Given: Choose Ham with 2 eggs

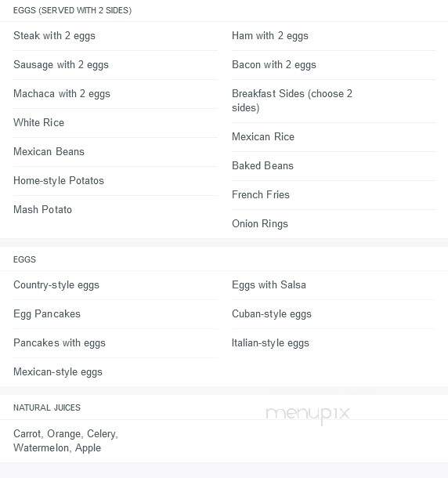Looking at the screenshot, I should [270, 36].
